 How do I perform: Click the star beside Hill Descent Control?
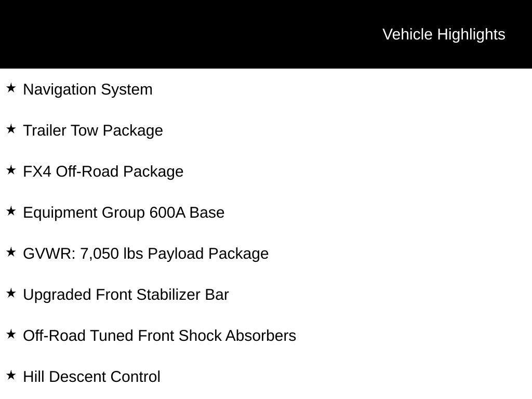pyautogui.click(x=11, y=376)
